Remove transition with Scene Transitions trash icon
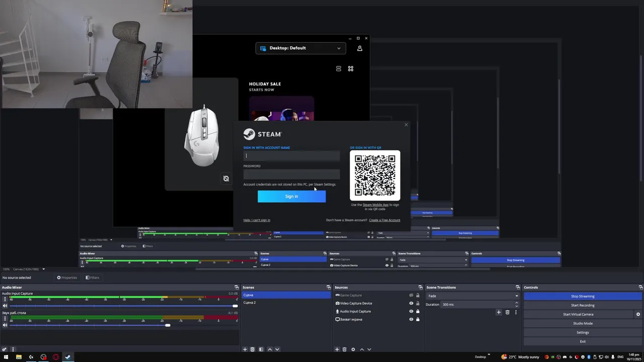 [507, 312]
